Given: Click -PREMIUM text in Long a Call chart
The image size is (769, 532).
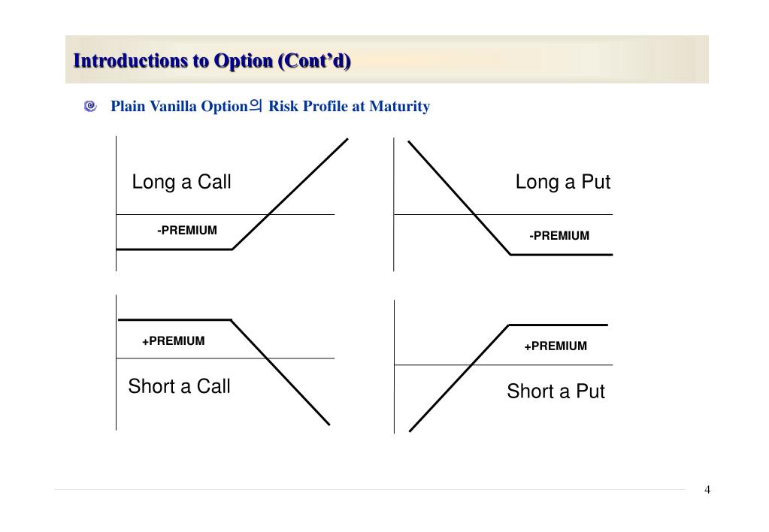Looking at the screenshot, I should coord(187,231).
